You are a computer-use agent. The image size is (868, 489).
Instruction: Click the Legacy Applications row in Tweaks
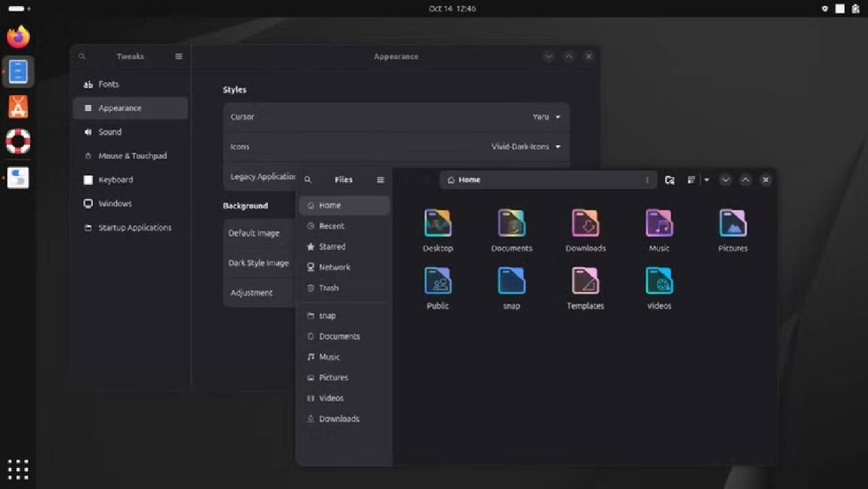(x=260, y=177)
